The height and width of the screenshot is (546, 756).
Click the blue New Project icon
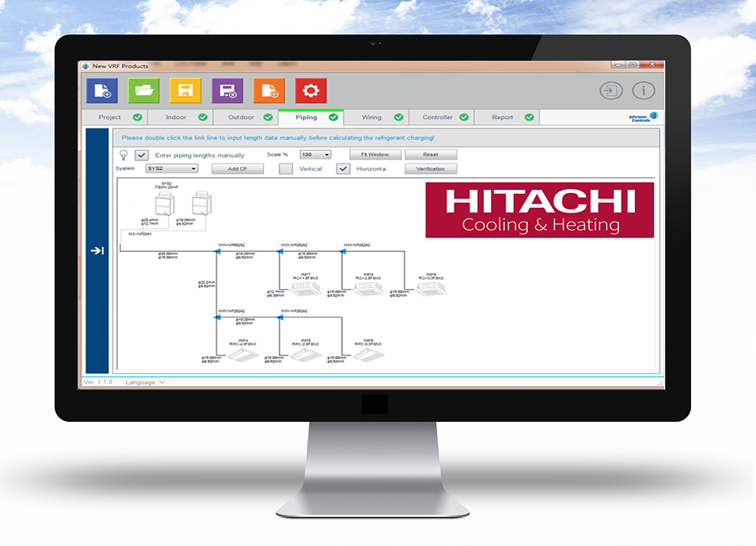(x=102, y=91)
